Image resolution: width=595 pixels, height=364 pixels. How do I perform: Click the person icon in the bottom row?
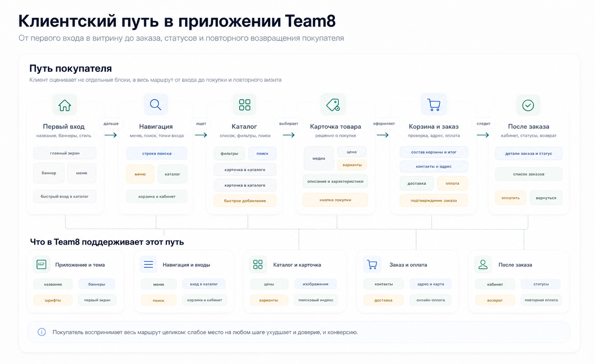point(483,264)
